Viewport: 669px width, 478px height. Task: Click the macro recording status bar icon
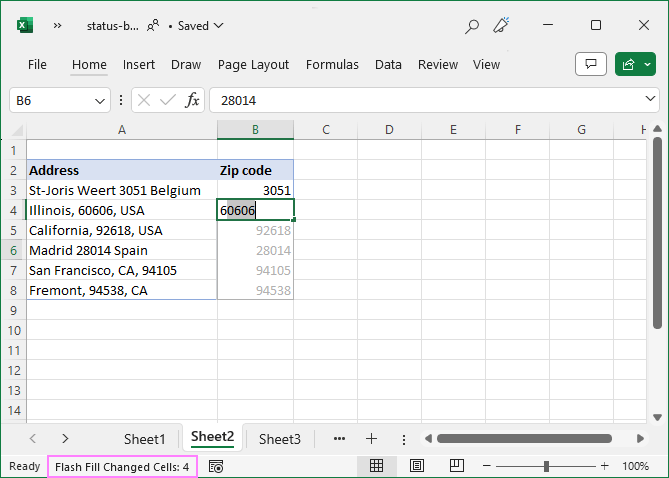click(x=216, y=467)
